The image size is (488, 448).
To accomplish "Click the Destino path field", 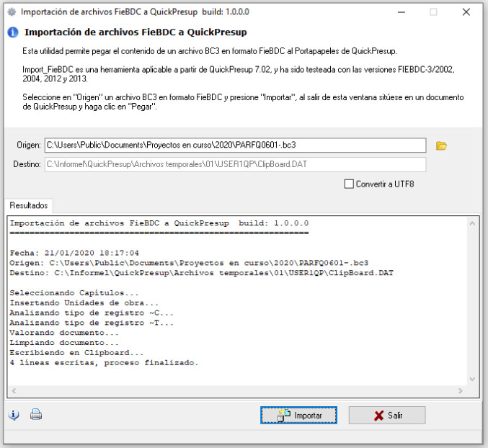I will pos(235,164).
